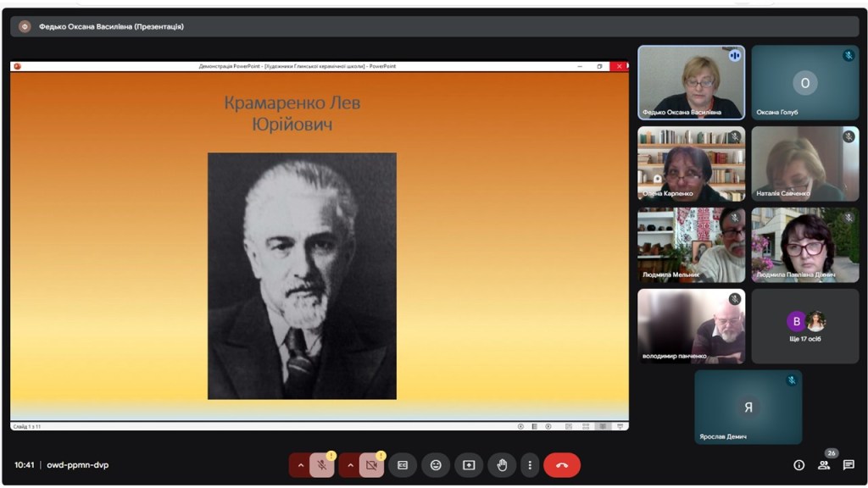
Task: Open meeting details info icon
Action: click(x=798, y=465)
